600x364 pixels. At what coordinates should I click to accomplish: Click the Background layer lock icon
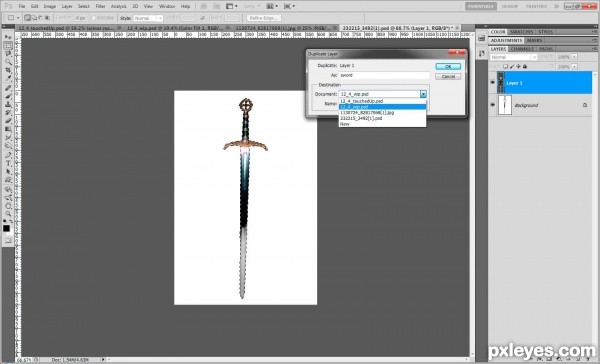pyautogui.click(x=585, y=105)
